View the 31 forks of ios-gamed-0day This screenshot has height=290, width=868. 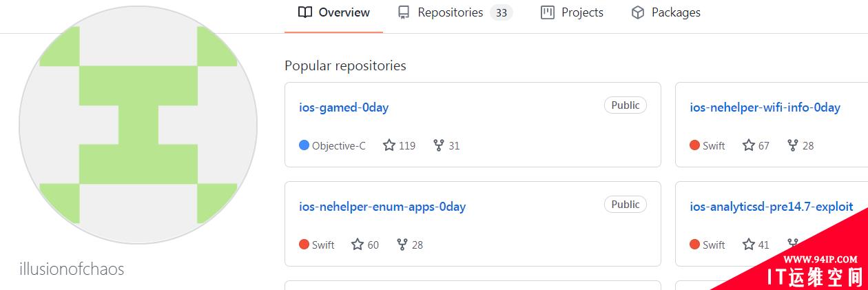click(446, 145)
